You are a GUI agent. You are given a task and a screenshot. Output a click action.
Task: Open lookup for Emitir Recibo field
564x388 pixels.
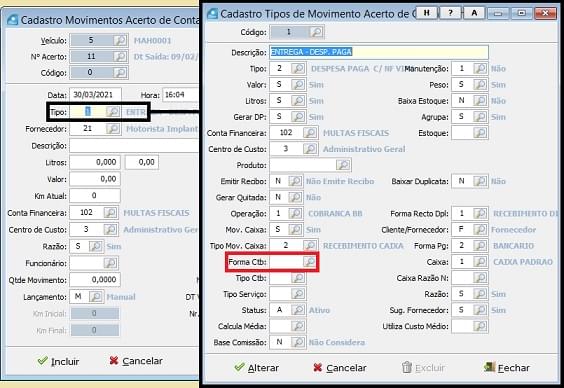tap(296, 181)
